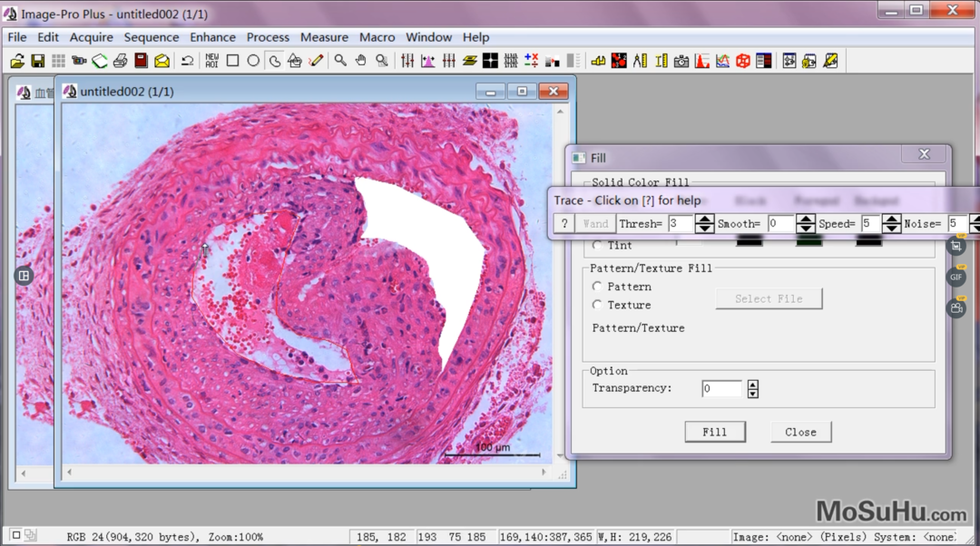Image resolution: width=980 pixels, height=546 pixels.
Task: Click the Speed value input field
Action: 870,224
